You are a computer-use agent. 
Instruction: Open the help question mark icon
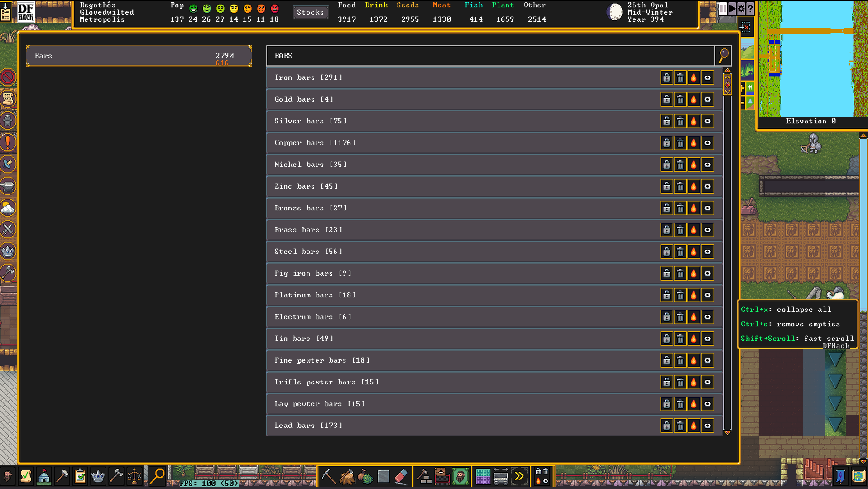click(750, 8)
